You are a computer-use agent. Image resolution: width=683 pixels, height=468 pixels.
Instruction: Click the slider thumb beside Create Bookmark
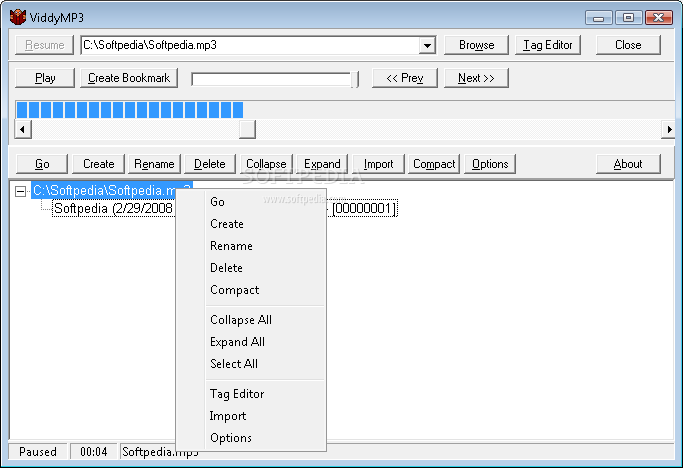click(x=355, y=80)
